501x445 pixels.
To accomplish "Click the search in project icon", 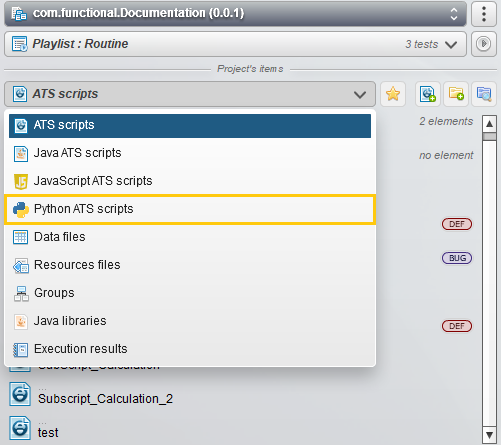I will tap(484, 94).
